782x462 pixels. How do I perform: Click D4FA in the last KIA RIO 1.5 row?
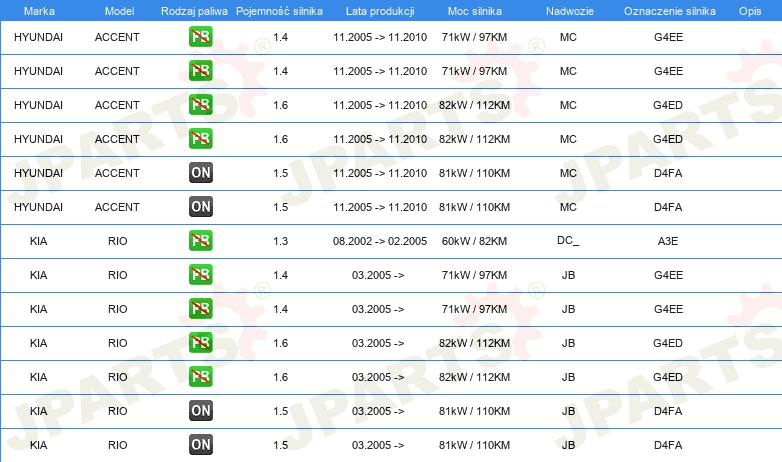(668, 445)
